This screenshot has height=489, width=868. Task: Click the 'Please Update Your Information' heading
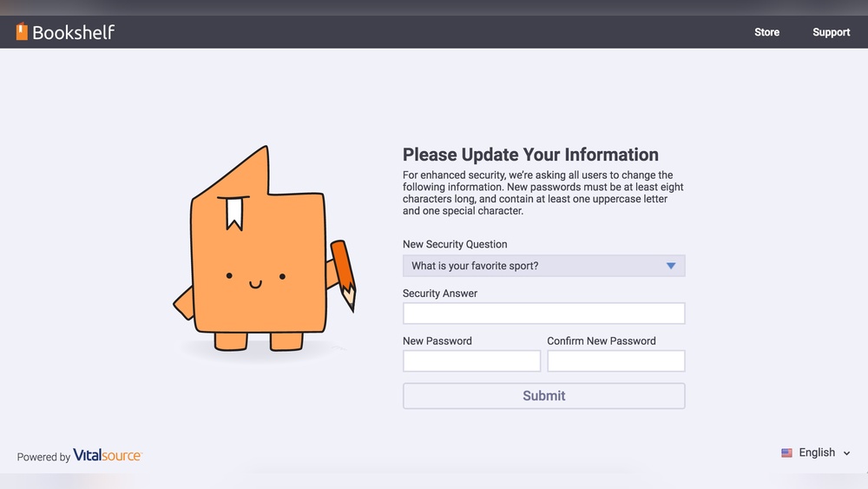click(530, 155)
